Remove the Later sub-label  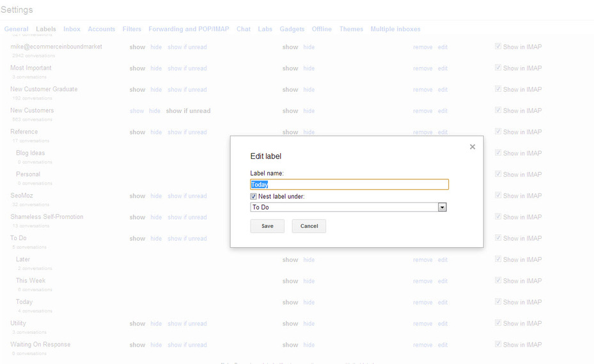(423, 260)
